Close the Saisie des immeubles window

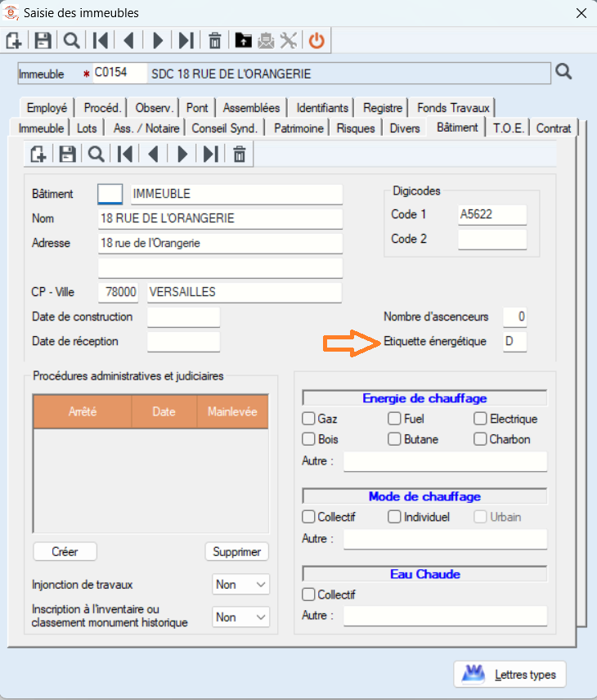pos(581,13)
